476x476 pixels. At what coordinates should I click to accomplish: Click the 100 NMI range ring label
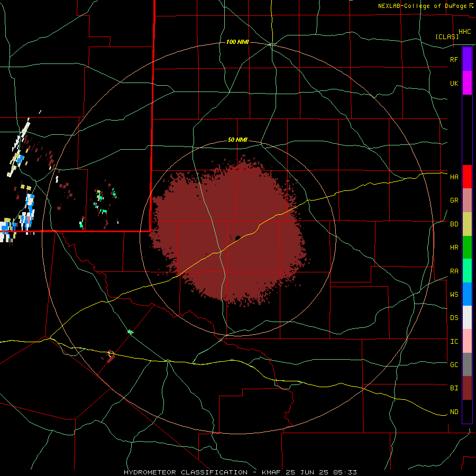pyautogui.click(x=237, y=42)
